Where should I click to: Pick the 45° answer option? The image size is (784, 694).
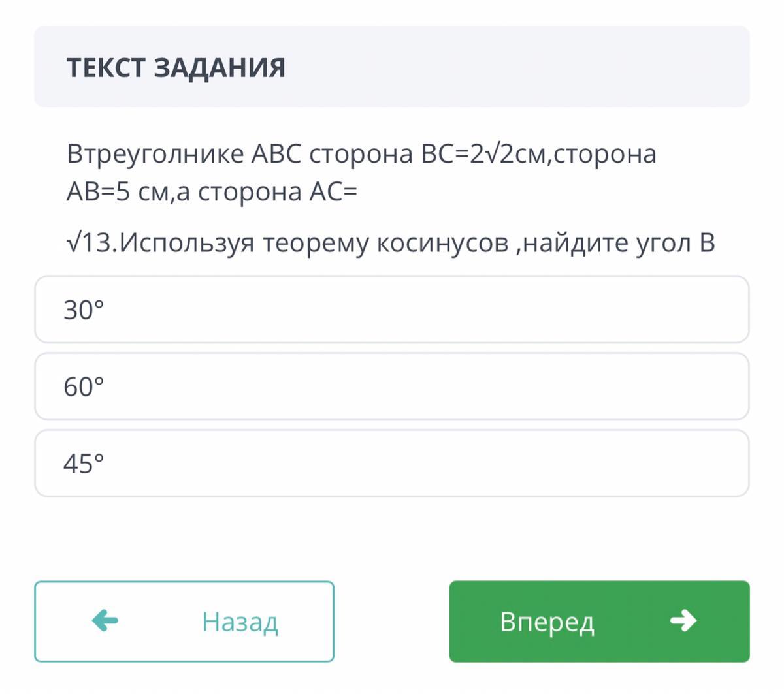[391, 464]
